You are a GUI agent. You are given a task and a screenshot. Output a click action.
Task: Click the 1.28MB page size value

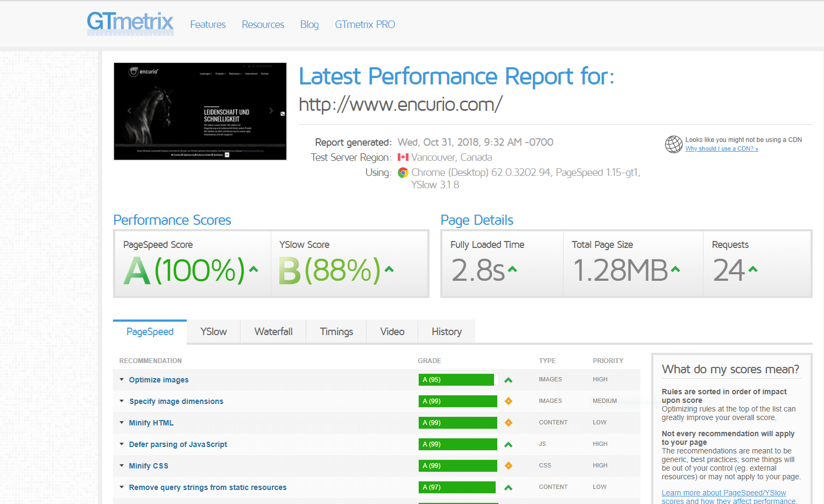click(621, 270)
